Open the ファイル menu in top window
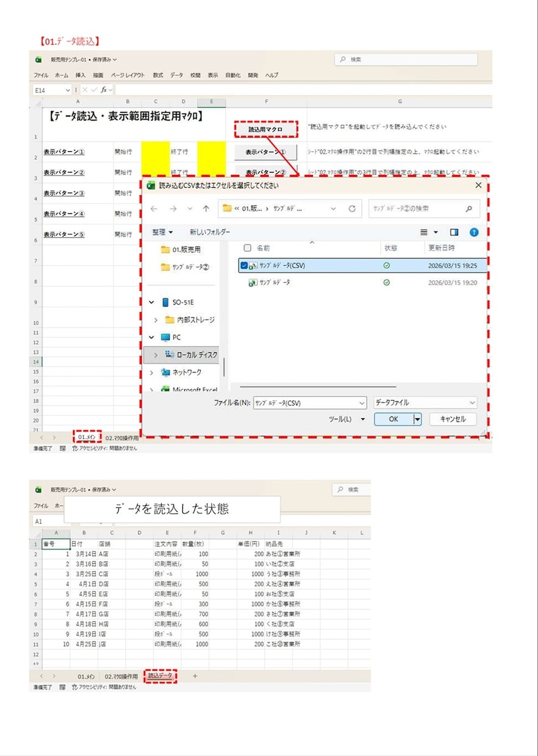The image size is (538, 756). (x=41, y=75)
